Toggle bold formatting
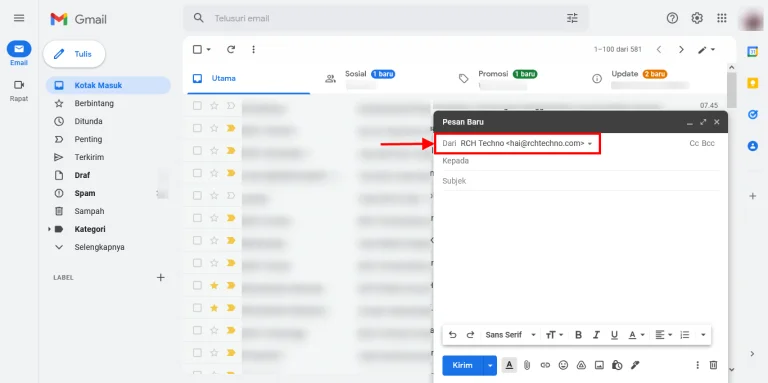The height and width of the screenshot is (383, 768). 578,335
